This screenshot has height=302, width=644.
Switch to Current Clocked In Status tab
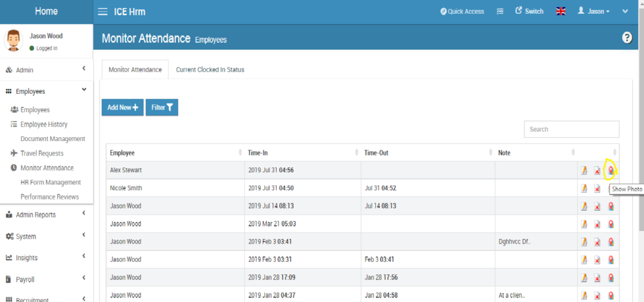tap(210, 69)
